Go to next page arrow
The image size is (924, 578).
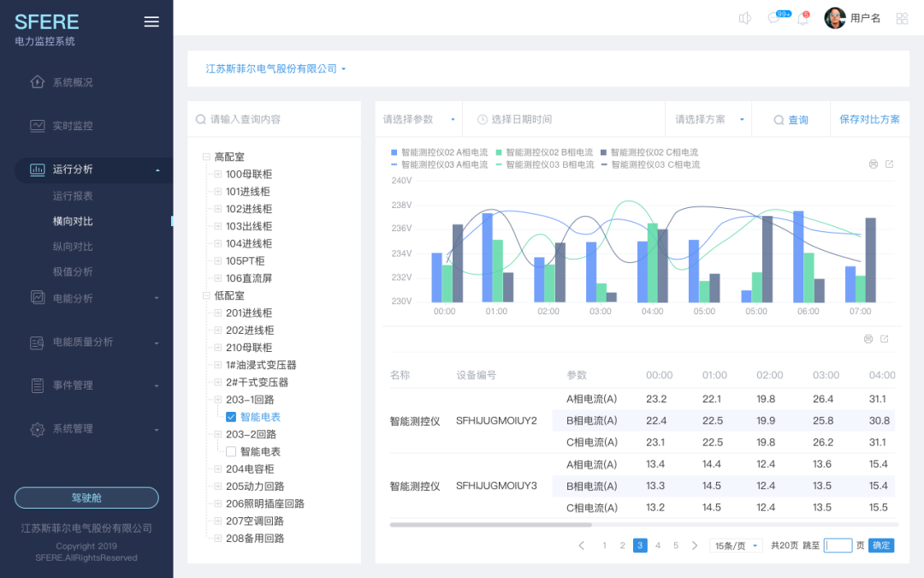point(694,545)
